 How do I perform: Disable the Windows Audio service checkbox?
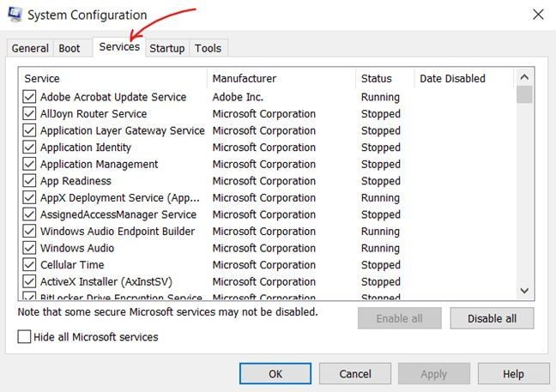pos(30,248)
